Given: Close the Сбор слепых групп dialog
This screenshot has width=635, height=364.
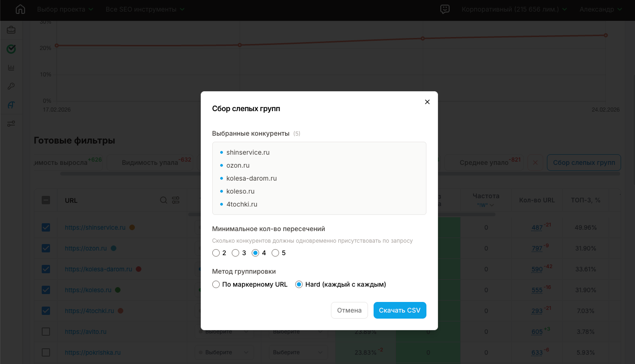Looking at the screenshot, I should [427, 102].
